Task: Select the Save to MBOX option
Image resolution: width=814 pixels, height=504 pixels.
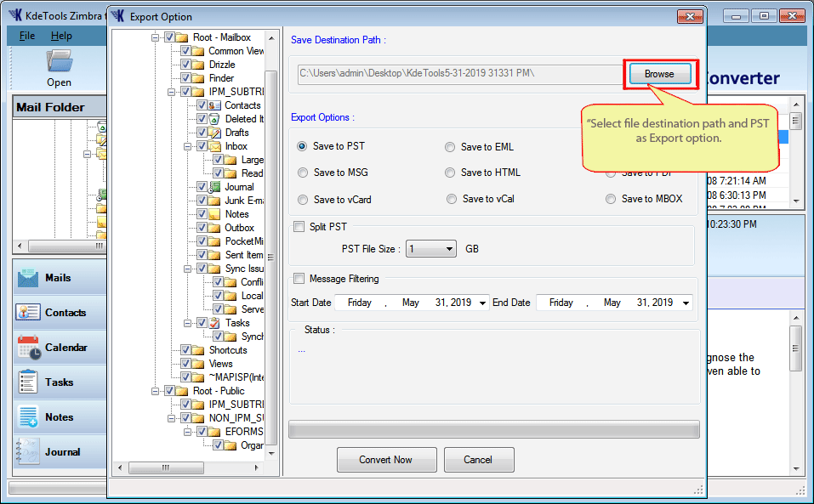Action: (x=611, y=199)
